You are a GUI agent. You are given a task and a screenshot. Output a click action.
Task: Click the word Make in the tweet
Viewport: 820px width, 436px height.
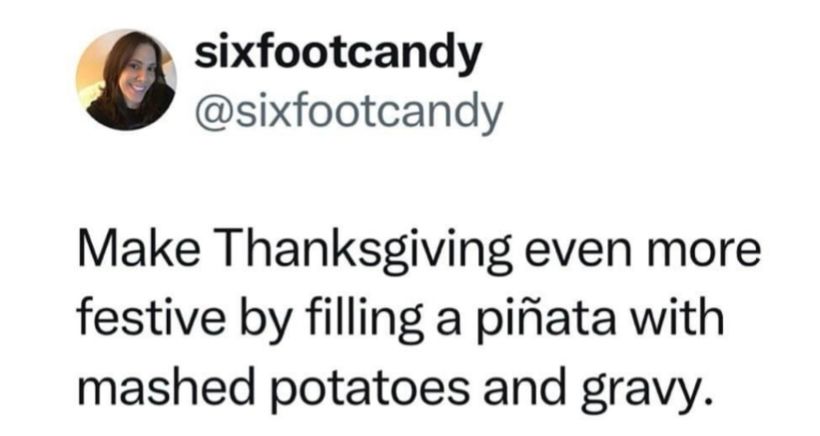[134, 250]
